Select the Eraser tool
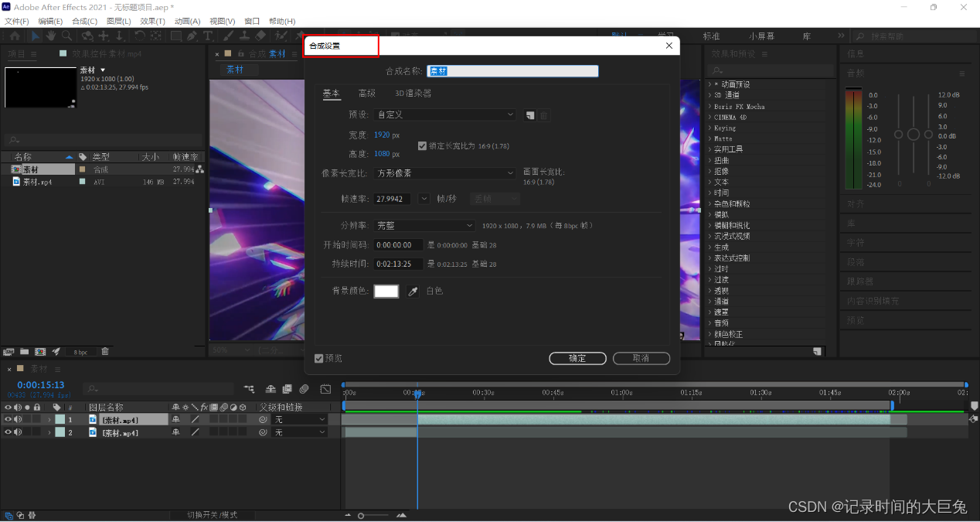 [x=260, y=36]
